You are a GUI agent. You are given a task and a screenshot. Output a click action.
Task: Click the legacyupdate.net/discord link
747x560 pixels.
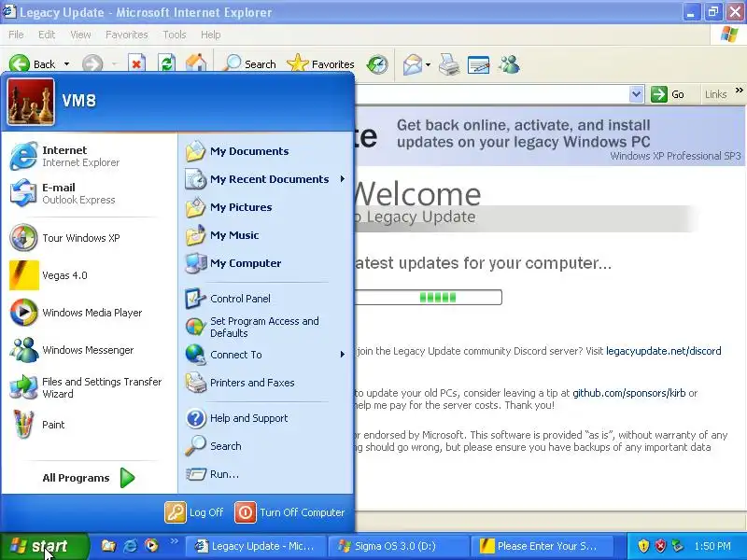click(x=663, y=351)
